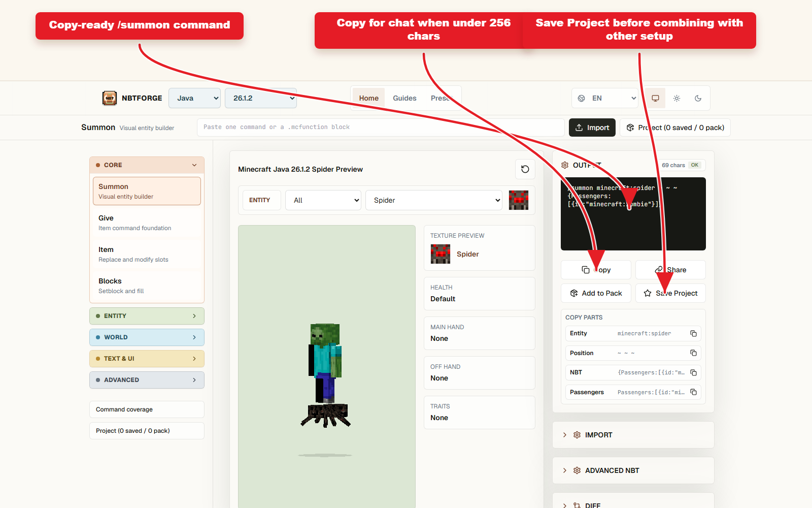This screenshot has width=812, height=508.
Task: Copy the Position part value
Action: coord(693,353)
